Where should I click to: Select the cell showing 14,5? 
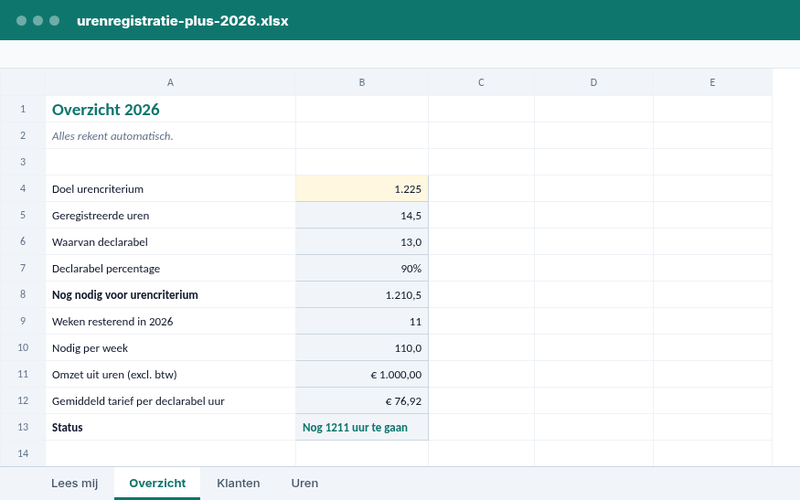pyautogui.click(x=362, y=215)
